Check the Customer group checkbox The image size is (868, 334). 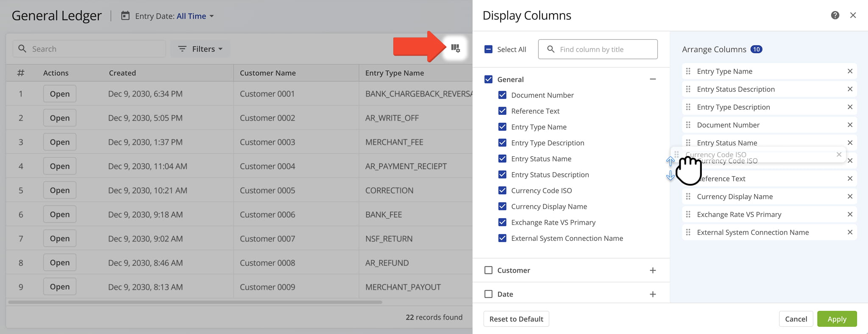point(488,270)
